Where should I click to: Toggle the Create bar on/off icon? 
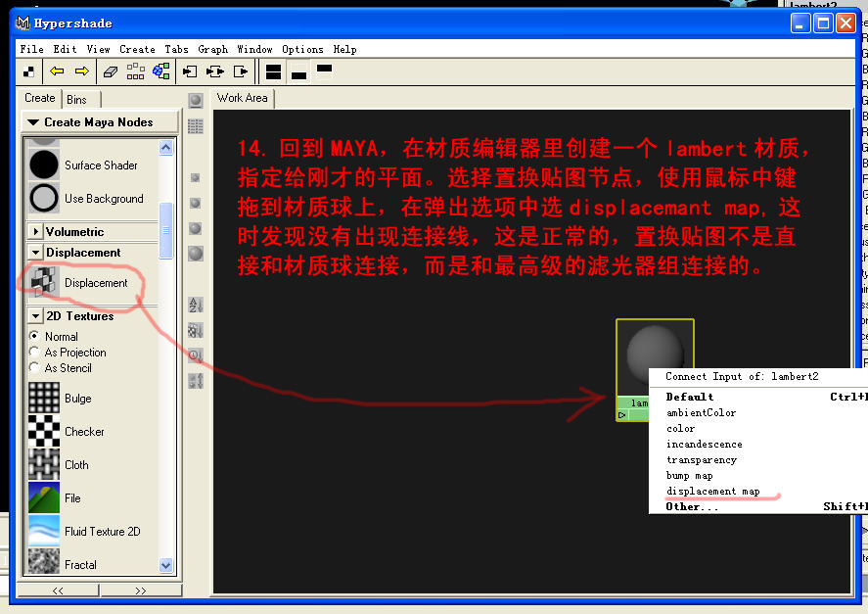point(29,72)
